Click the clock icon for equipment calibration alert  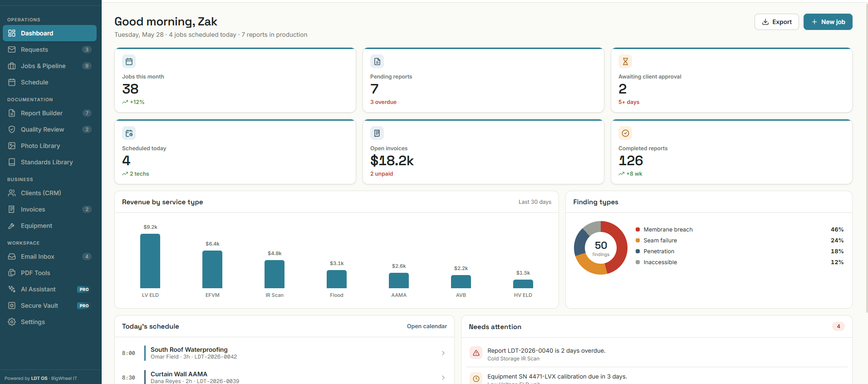476,378
